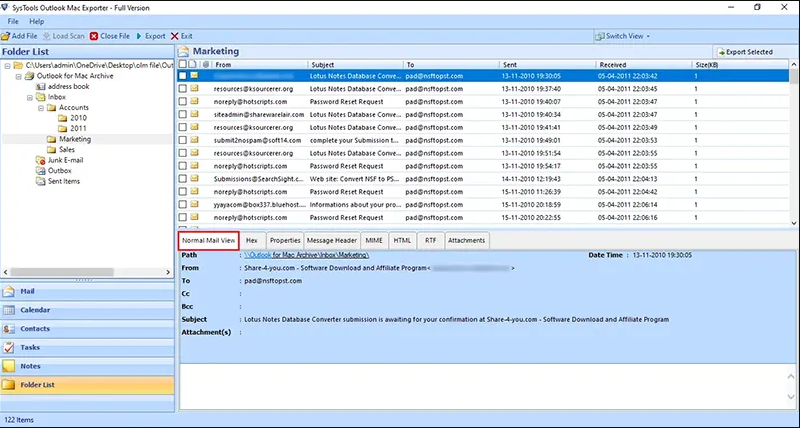Check the siteadmin@sharewarelair.com email row checkbox

182,114
